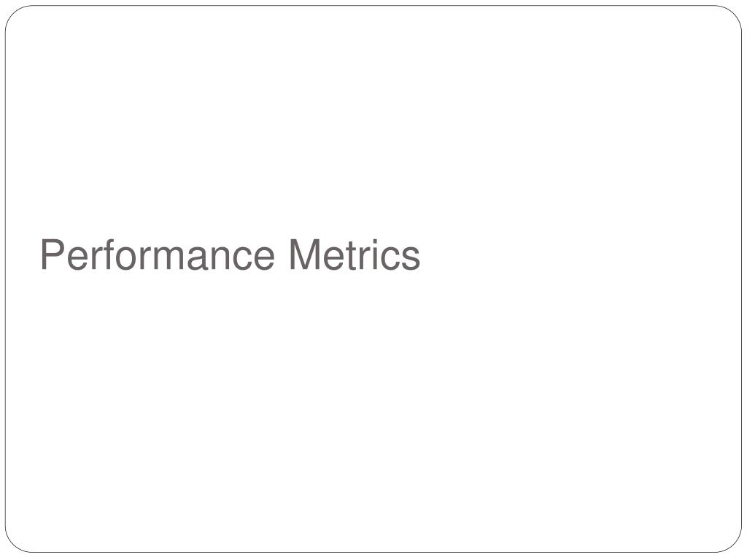Click the capital letter P in 'Performance'
The width and height of the screenshot is (747, 560).
point(52,254)
